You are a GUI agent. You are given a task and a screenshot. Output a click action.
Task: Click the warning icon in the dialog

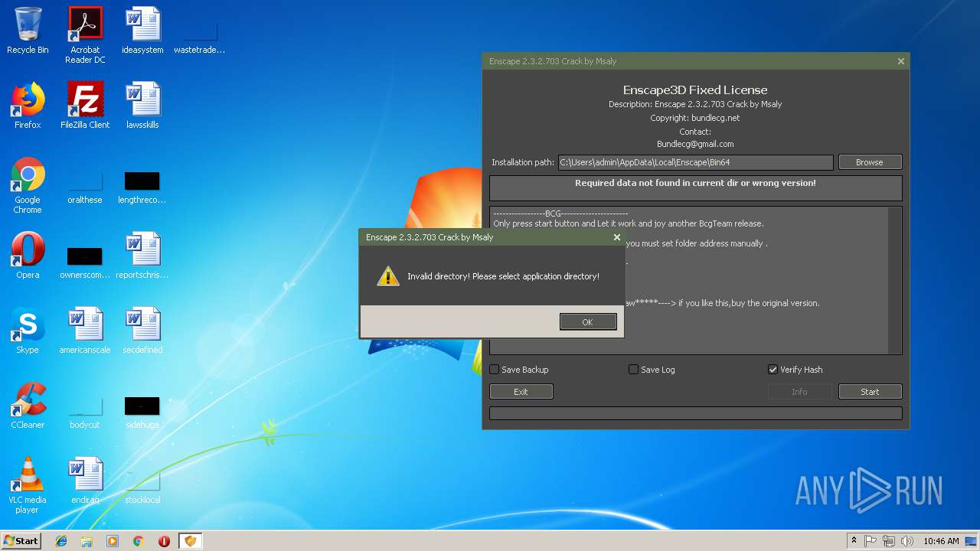[x=388, y=276]
